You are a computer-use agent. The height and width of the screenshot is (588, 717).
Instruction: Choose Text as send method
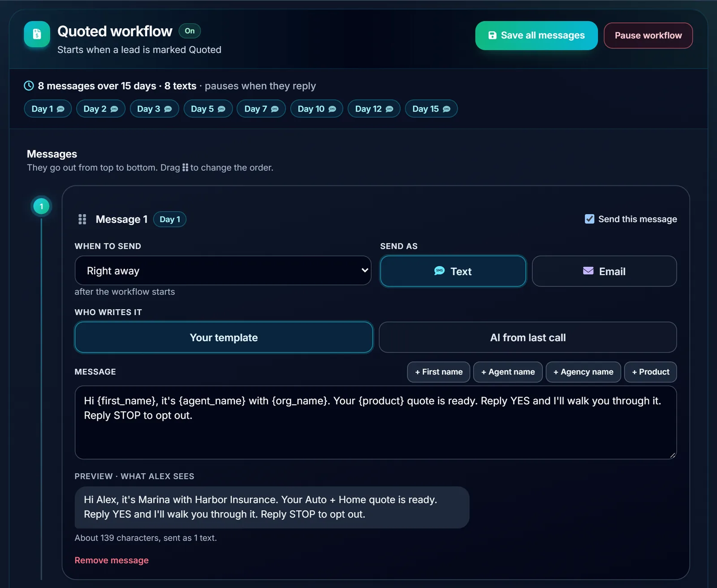453,271
